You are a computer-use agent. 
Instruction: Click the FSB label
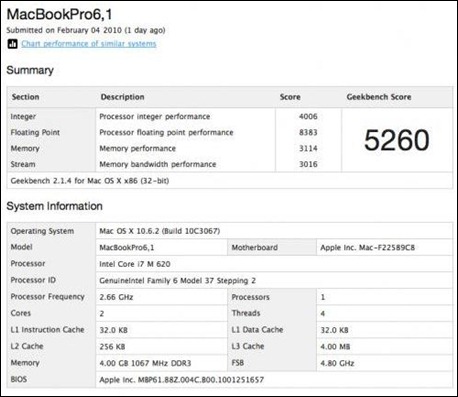[x=238, y=363]
